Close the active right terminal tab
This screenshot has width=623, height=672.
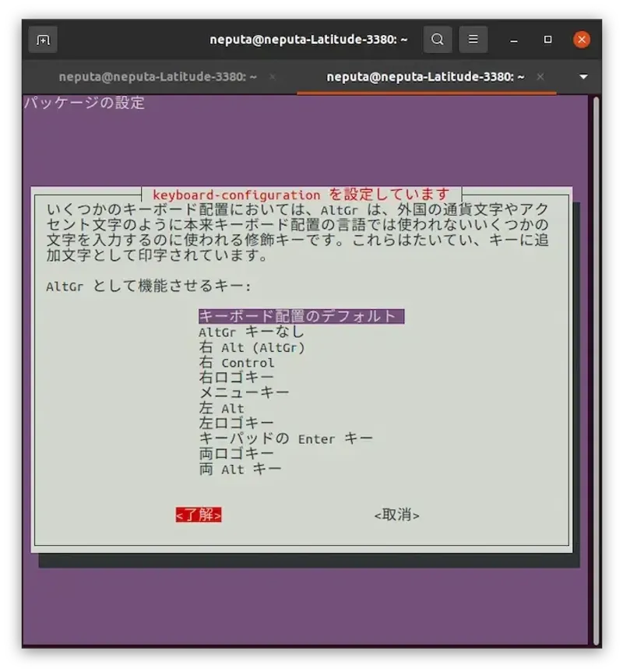pyautogui.click(x=540, y=77)
